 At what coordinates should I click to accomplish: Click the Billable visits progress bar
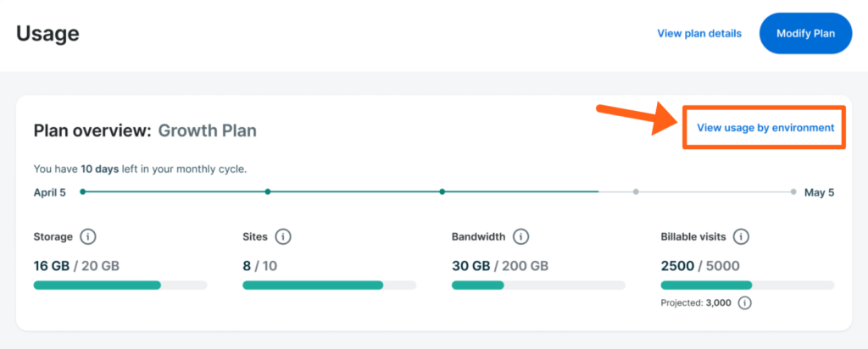point(747,285)
